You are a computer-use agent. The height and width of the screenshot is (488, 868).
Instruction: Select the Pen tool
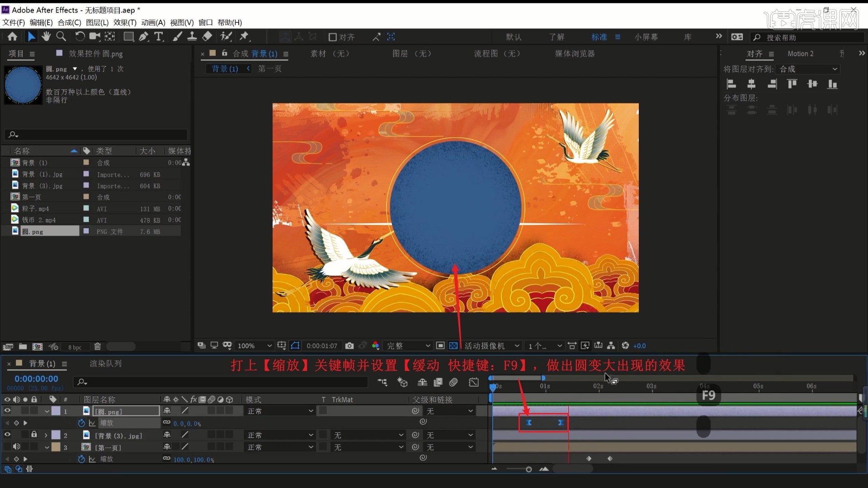point(144,37)
